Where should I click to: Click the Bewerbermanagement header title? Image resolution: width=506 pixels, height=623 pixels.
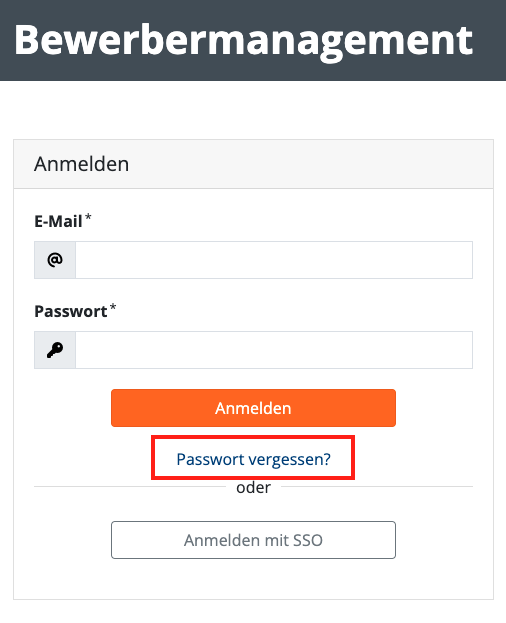243,41
